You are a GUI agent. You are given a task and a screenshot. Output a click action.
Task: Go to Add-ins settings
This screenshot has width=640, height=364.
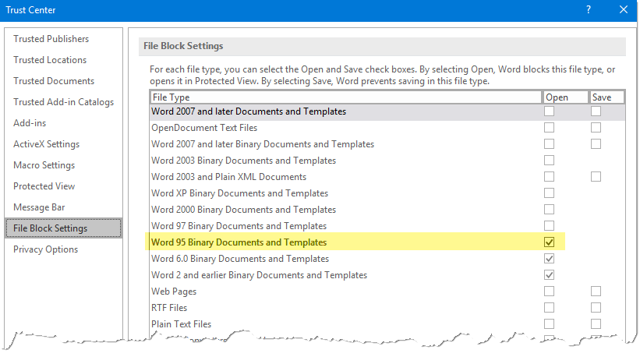30,123
